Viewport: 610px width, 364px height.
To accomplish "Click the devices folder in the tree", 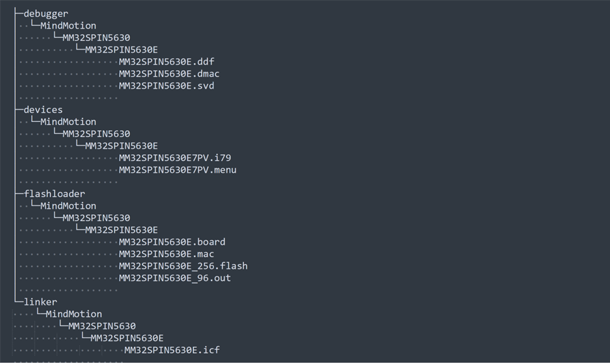I will [x=43, y=110].
